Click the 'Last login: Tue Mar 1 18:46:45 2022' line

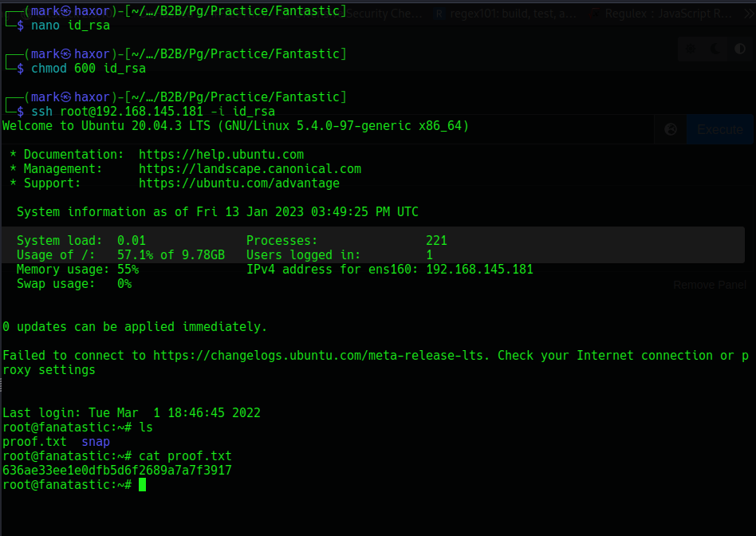coord(131,413)
